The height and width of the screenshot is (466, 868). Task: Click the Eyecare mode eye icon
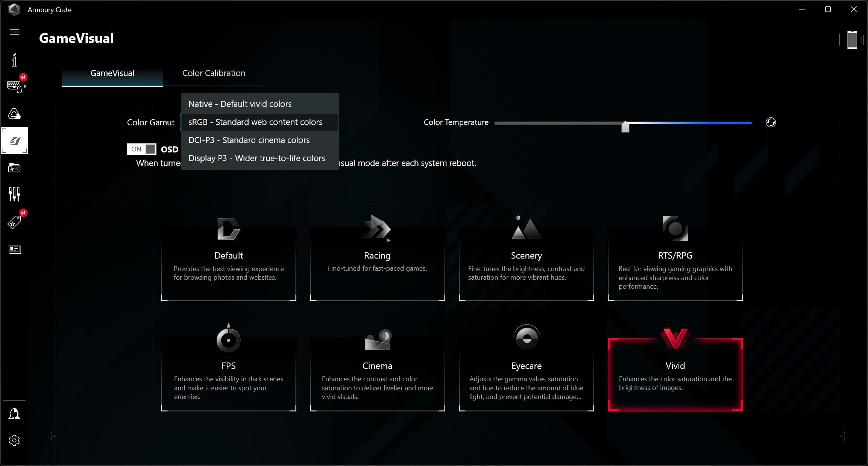[527, 337]
